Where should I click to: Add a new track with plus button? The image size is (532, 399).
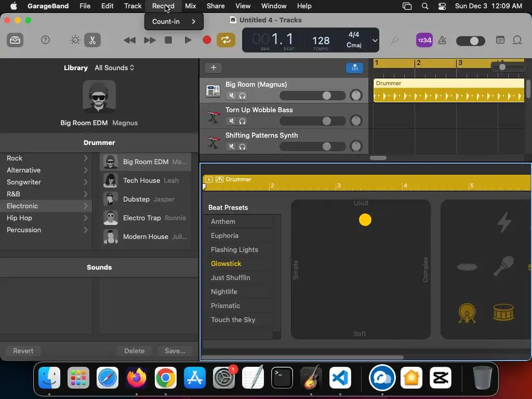[x=214, y=68]
